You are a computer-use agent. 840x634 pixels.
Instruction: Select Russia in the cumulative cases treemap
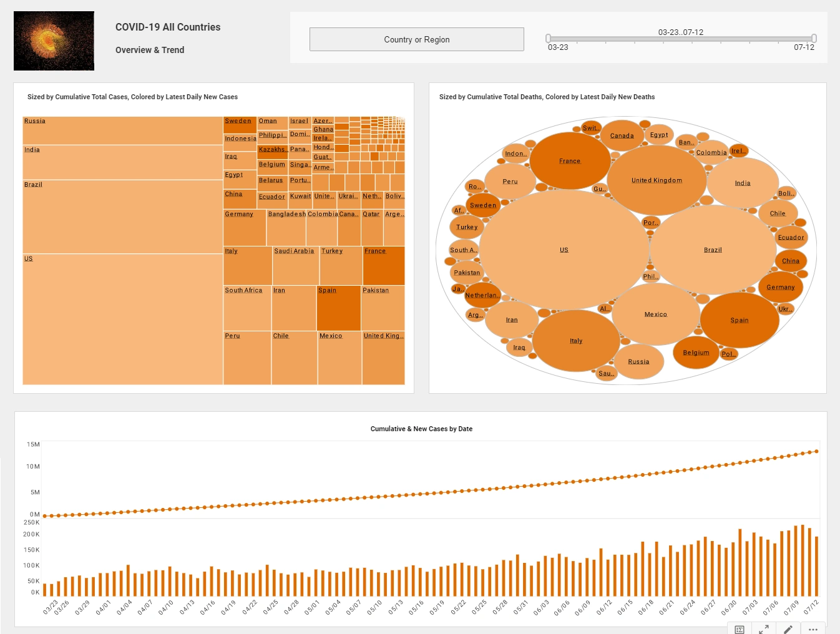[x=122, y=130]
